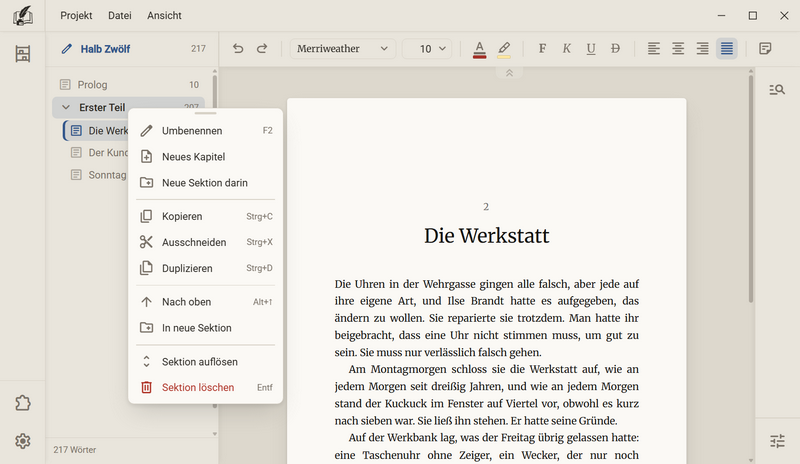
Task: Select Neue Sektion darin entry
Action: [206, 183]
